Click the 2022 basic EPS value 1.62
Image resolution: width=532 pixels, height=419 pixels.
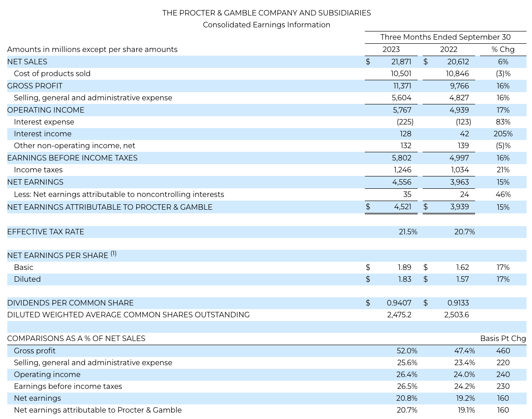[x=462, y=267]
